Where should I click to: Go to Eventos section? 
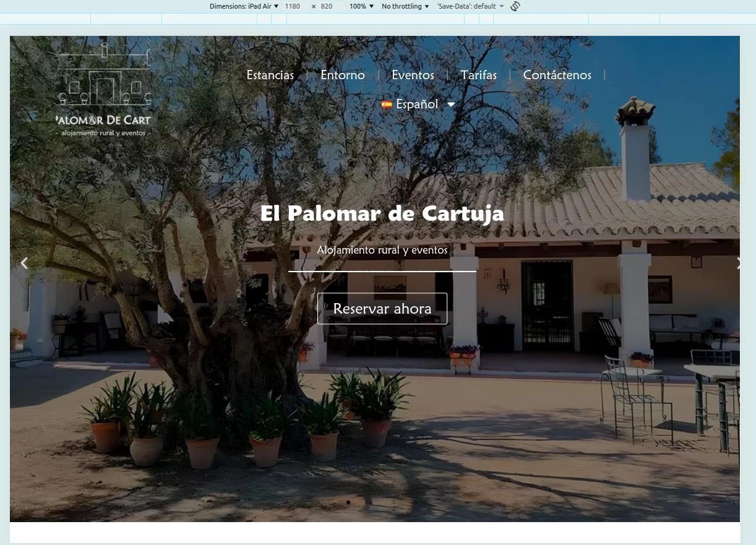(x=413, y=75)
